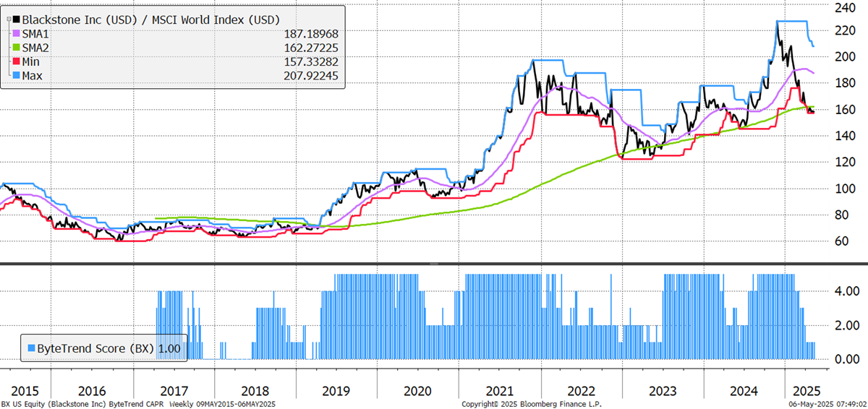Click the 240 price axis label
Viewport: 868px width, 409px height.
846,7
